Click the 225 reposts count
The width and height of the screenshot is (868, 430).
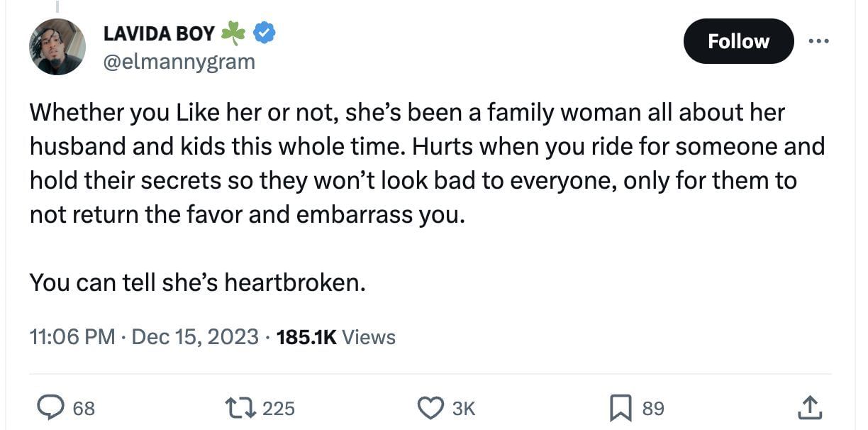tap(278, 408)
